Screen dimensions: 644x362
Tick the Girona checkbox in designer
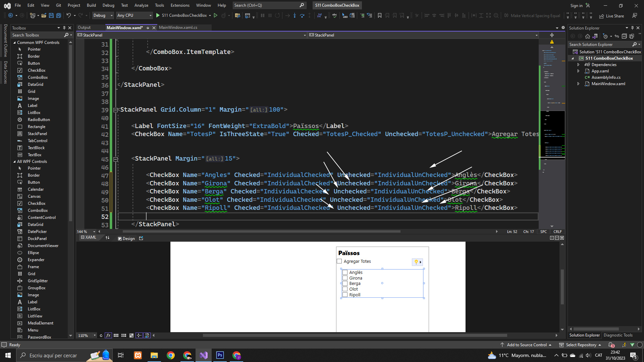point(345,278)
